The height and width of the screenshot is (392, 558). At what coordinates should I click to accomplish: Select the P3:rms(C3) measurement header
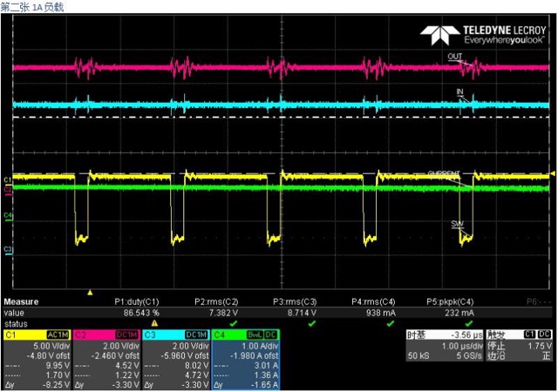(295, 302)
